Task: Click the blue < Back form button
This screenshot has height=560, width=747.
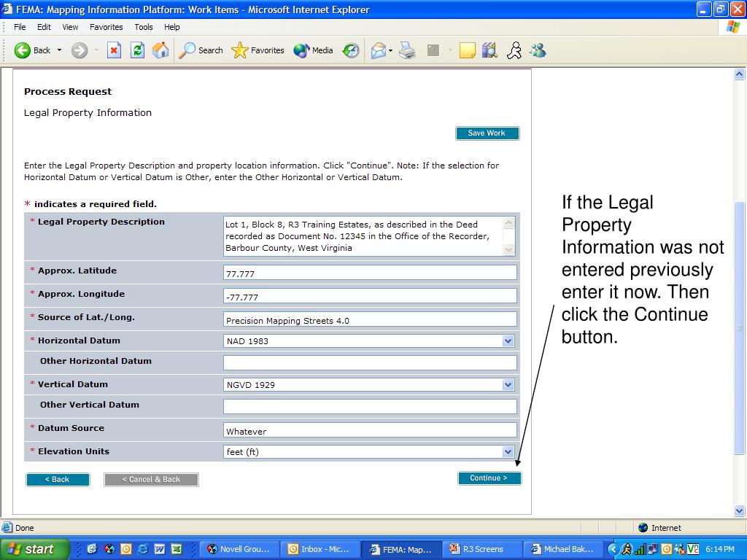Action: pos(58,480)
